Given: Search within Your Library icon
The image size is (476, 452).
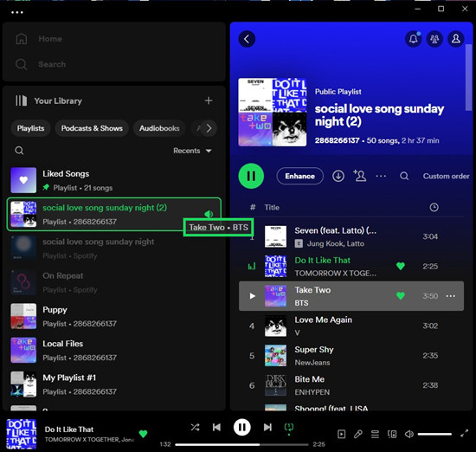Looking at the screenshot, I should coord(19,151).
